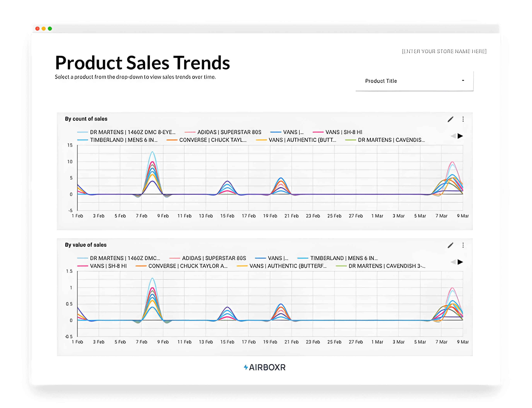Show next legend page in count chart
Image resolution: width=532 pixels, height=408 pixels.
pyautogui.click(x=460, y=136)
